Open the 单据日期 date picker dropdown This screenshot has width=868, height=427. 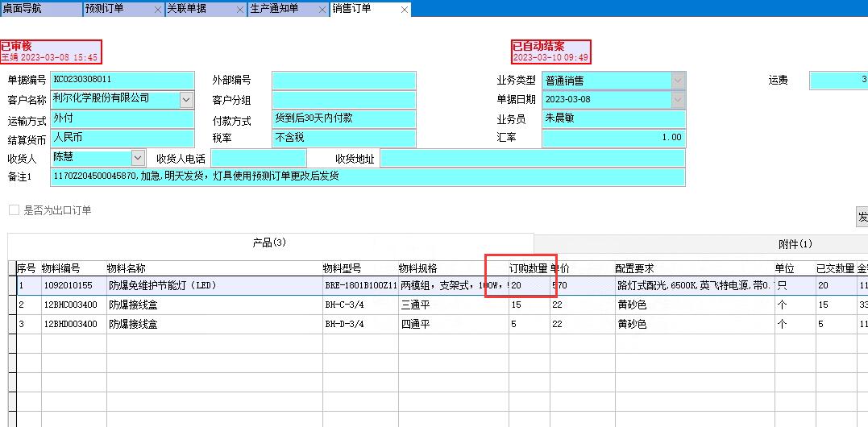(678, 99)
